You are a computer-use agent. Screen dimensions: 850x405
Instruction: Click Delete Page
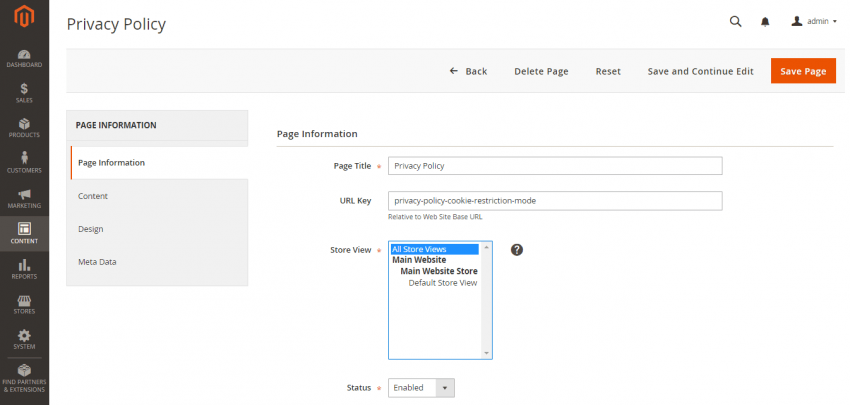click(541, 71)
